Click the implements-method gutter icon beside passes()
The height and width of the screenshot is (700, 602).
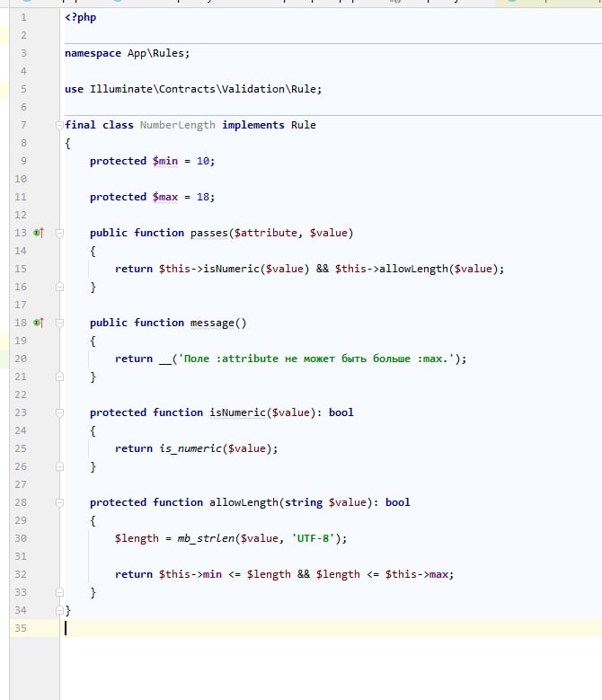[x=39, y=233]
